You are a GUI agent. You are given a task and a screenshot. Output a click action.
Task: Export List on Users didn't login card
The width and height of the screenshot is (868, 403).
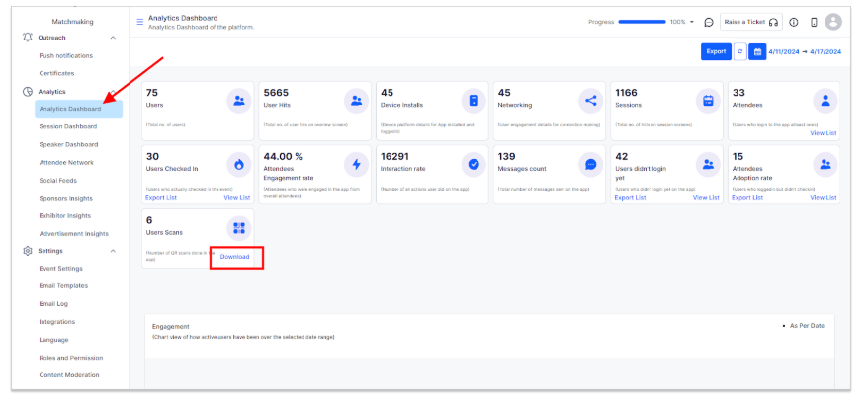(x=630, y=198)
